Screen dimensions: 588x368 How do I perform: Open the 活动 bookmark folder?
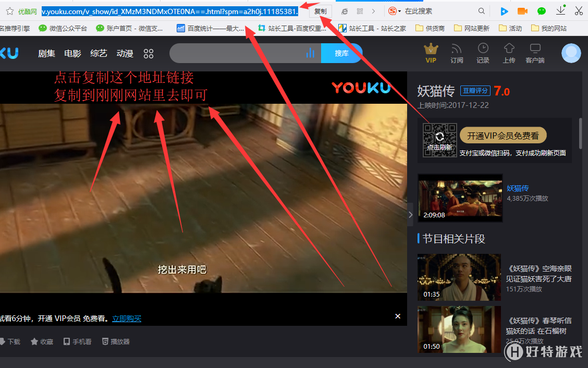click(x=510, y=28)
